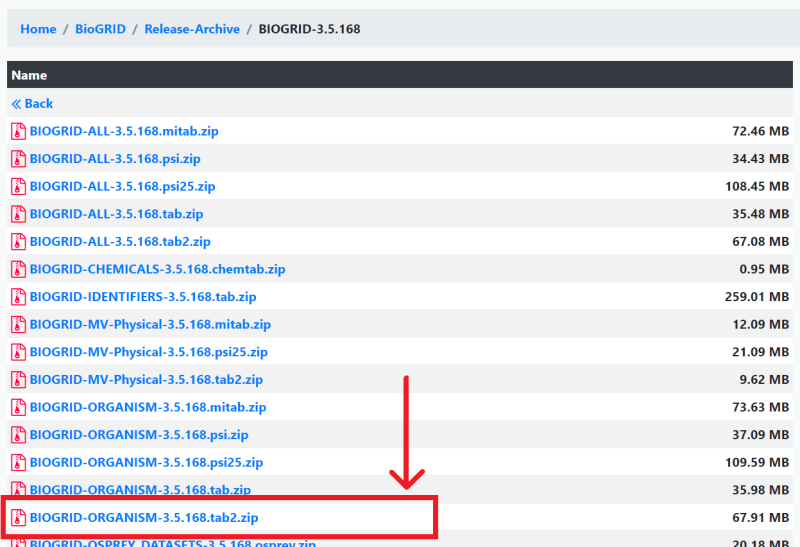
Task: Download BIOGRID-ALL-3.5.168.tab.zip
Action: click(x=116, y=214)
